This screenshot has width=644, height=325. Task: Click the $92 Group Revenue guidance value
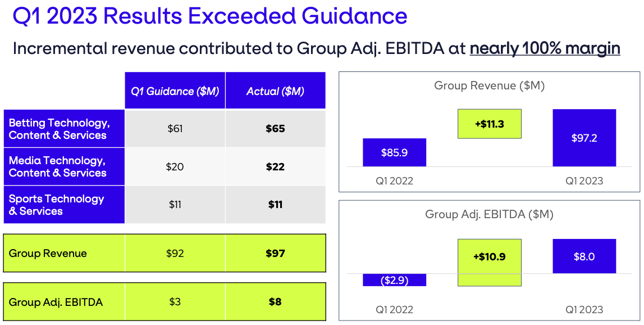[x=175, y=254]
